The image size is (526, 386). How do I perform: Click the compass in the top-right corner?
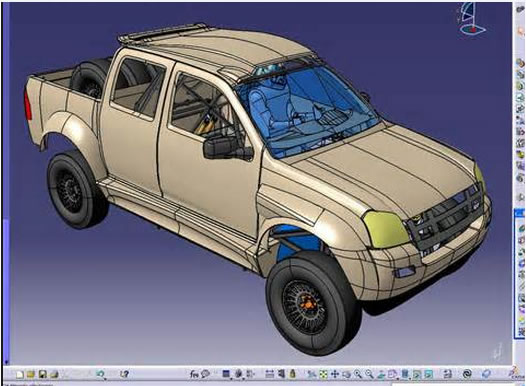point(471,19)
